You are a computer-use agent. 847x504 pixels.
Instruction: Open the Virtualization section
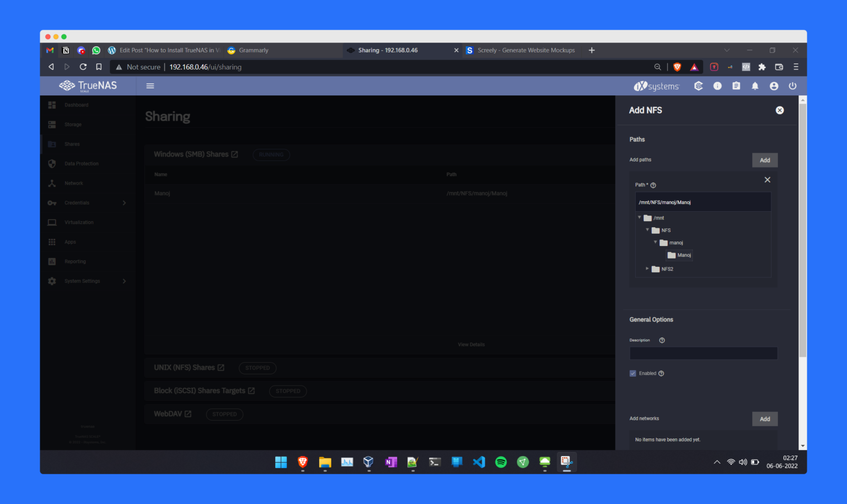(x=79, y=222)
